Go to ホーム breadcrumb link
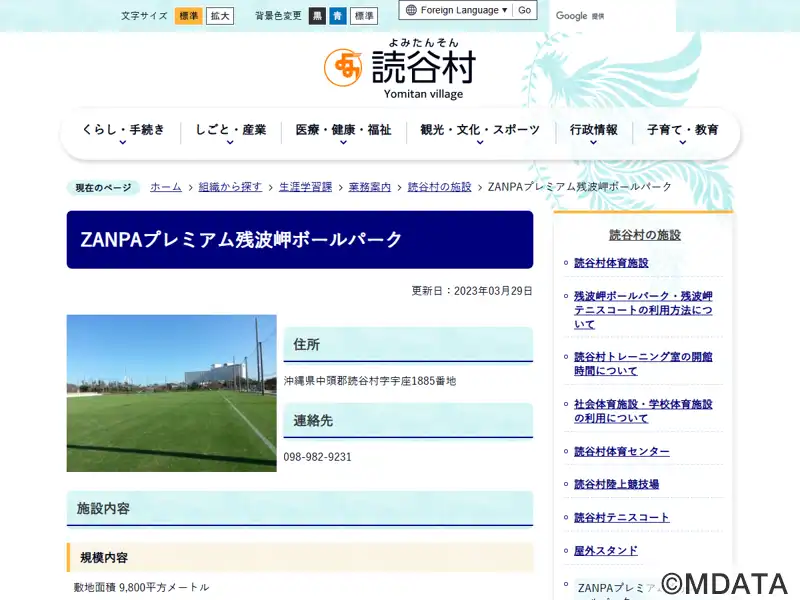The width and height of the screenshot is (800, 600). [166, 187]
